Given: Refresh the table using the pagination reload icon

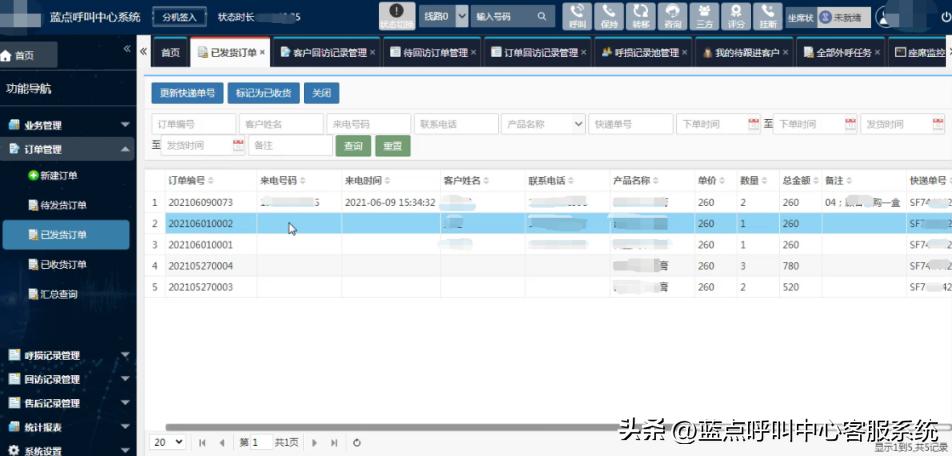Looking at the screenshot, I should (357, 442).
